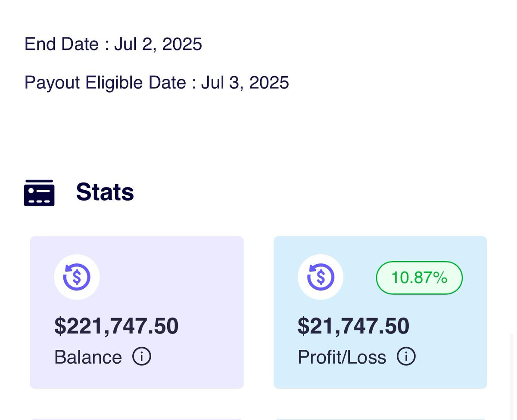Click the page scrollbar on right edge
Image resolution: width=517 pixels, height=420 pixels.
click(511, 374)
